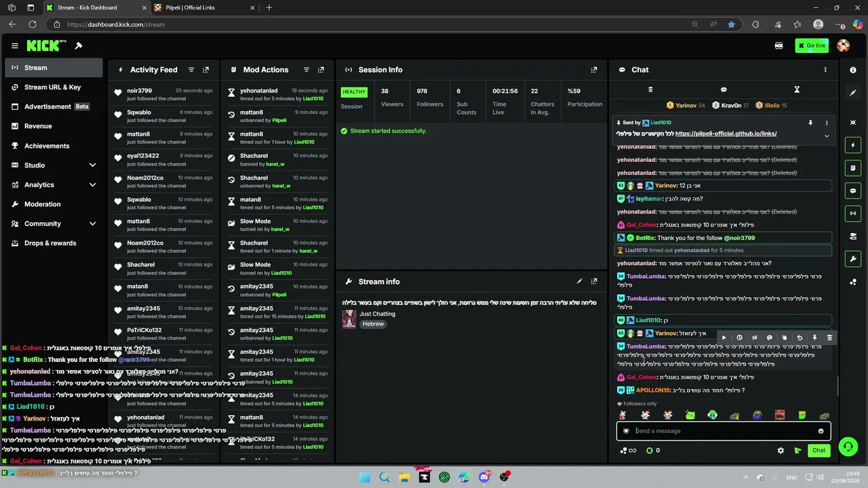Click the Send a message input field
The width and height of the screenshot is (868, 488).
point(724,431)
